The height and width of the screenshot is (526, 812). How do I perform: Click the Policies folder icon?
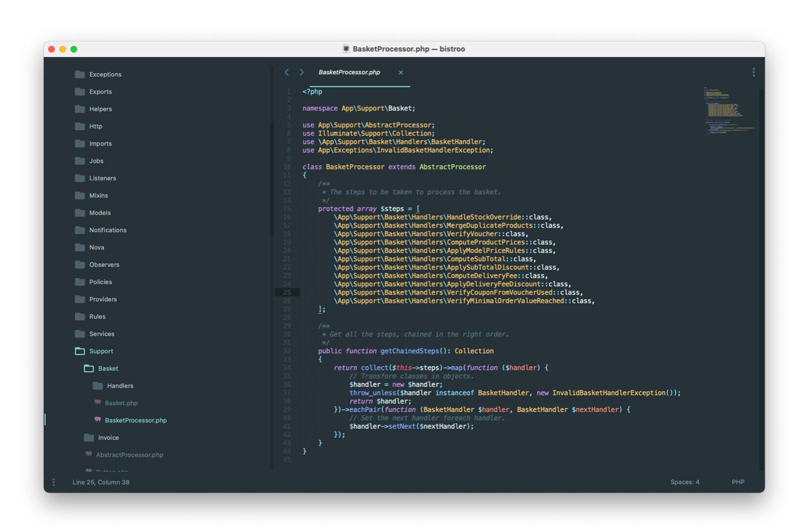80,282
